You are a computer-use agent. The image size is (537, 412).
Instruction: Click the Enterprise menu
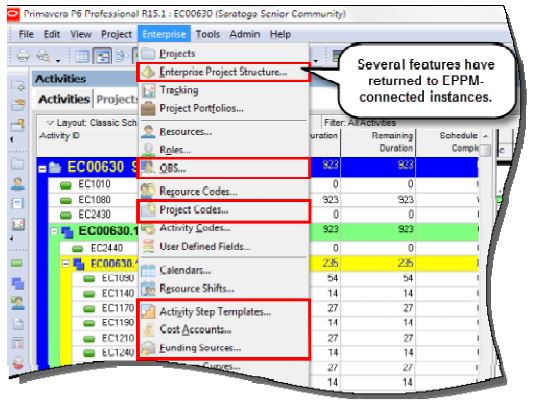coord(164,34)
